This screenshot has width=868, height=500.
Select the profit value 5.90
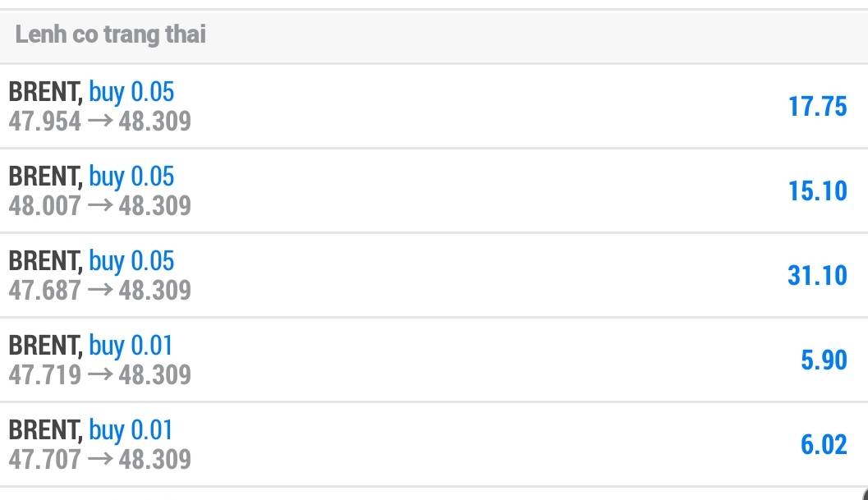[824, 360]
